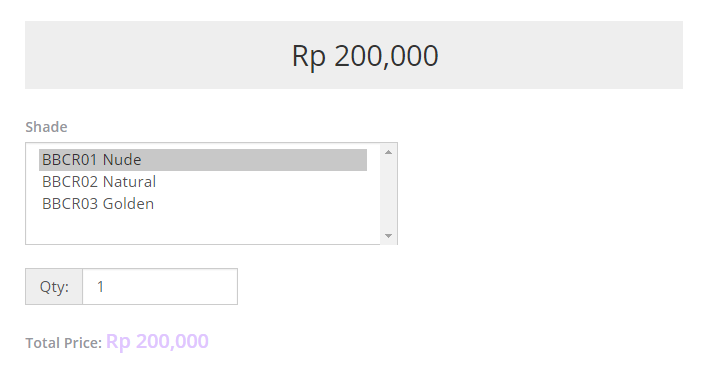Click the digit 1 in the quantity box
This screenshot has height=374, width=728.
[x=100, y=287]
